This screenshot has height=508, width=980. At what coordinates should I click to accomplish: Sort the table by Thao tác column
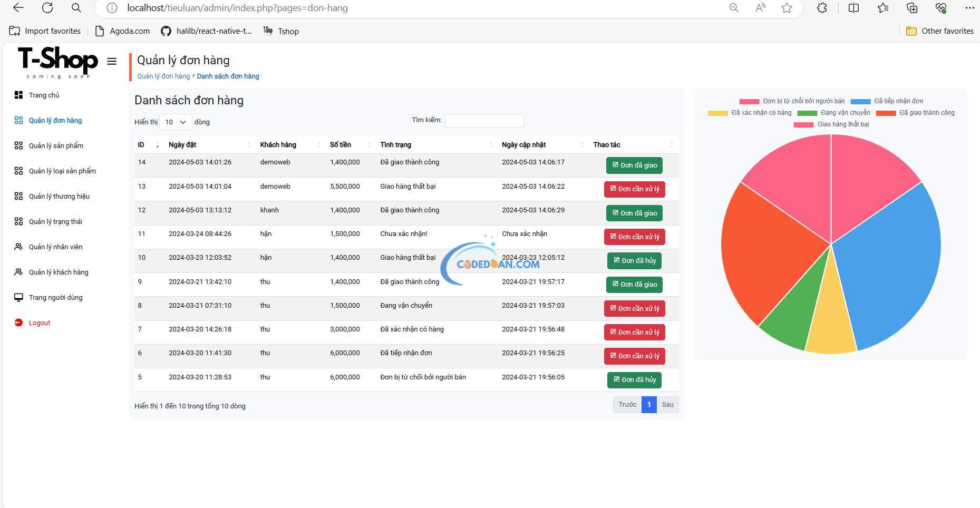click(634, 144)
